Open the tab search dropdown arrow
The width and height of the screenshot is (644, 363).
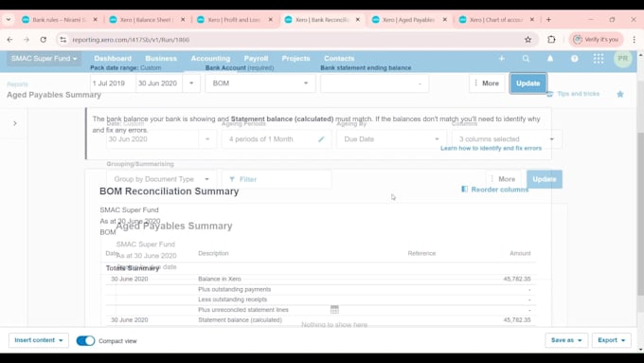[9, 20]
